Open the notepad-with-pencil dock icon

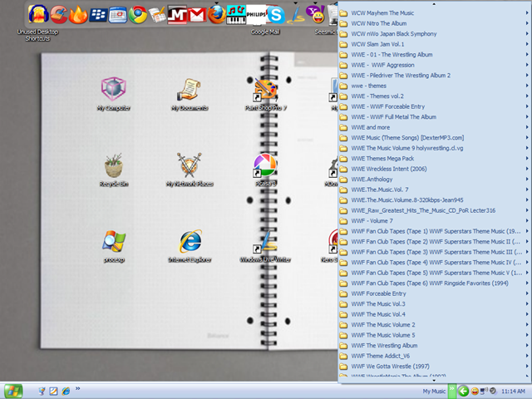click(157, 15)
